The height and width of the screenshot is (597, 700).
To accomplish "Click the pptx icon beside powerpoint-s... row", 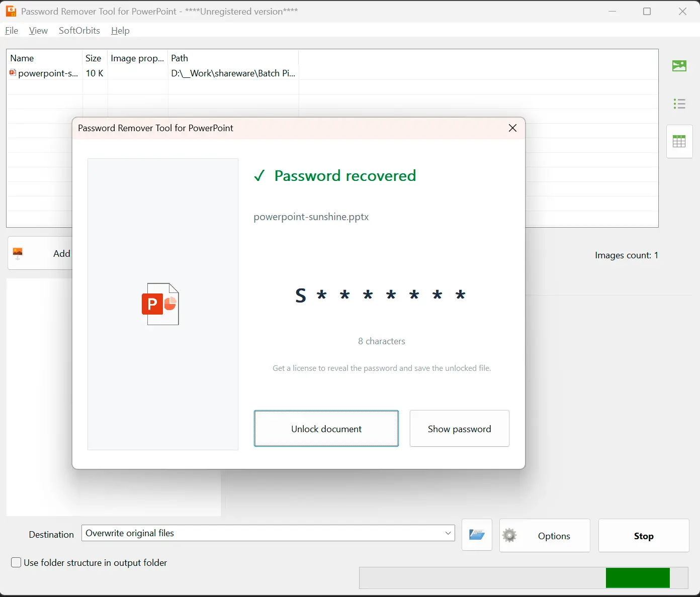I will (x=13, y=73).
